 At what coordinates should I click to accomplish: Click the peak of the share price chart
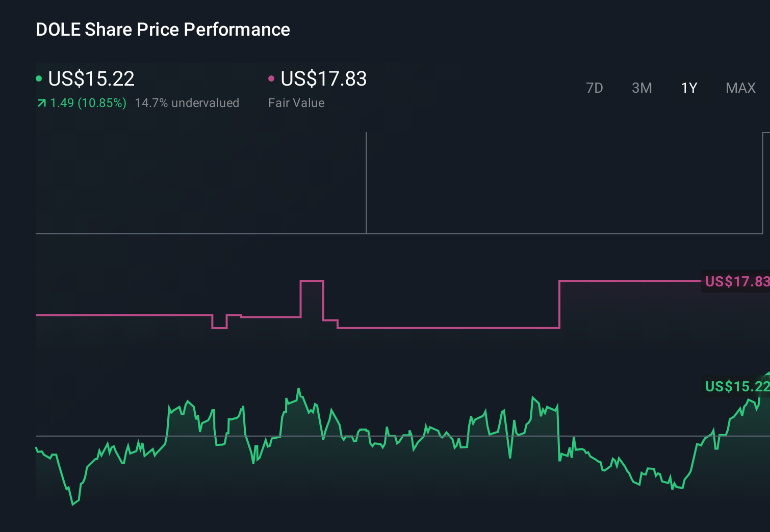[299, 388]
